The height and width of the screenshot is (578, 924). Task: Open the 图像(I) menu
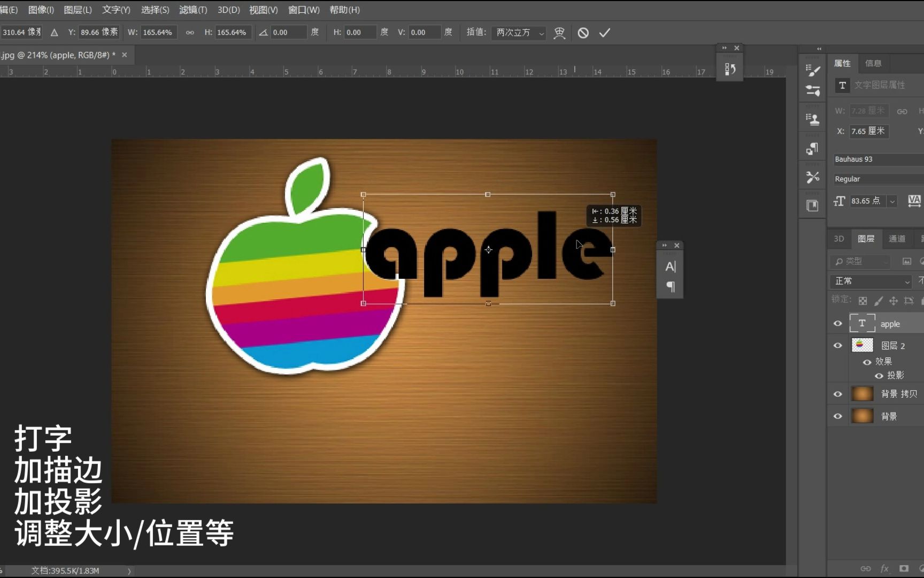pos(41,10)
